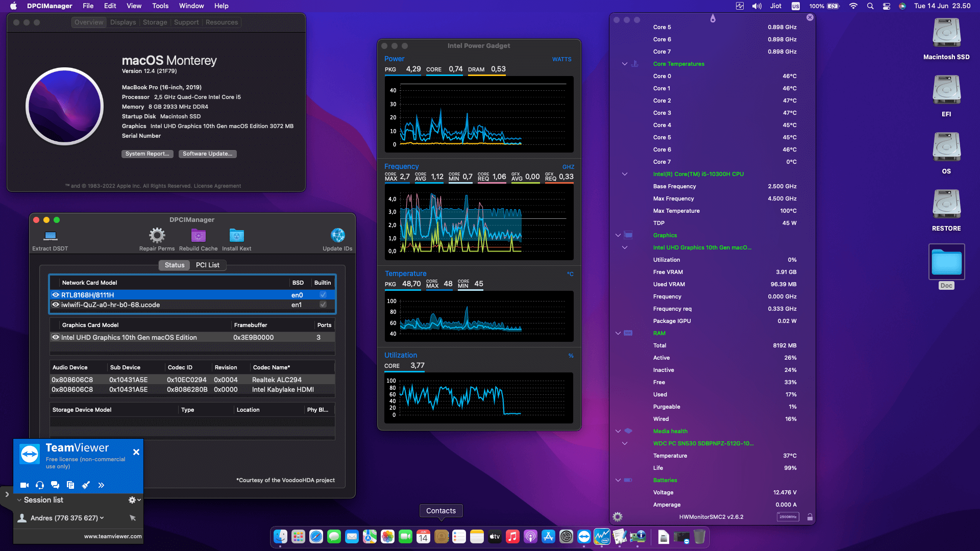Collapse the Core Temperatures section
The width and height of the screenshot is (980, 551).
(x=624, y=64)
